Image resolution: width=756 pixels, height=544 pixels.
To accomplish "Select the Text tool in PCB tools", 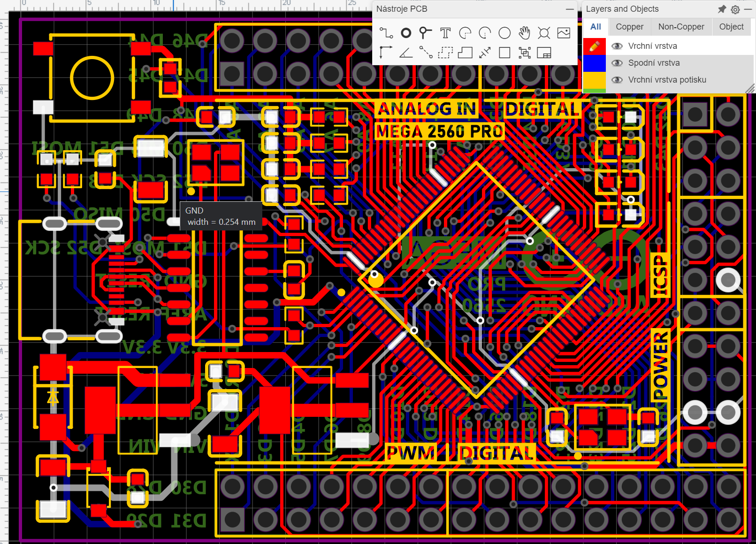I will point(445,33).
